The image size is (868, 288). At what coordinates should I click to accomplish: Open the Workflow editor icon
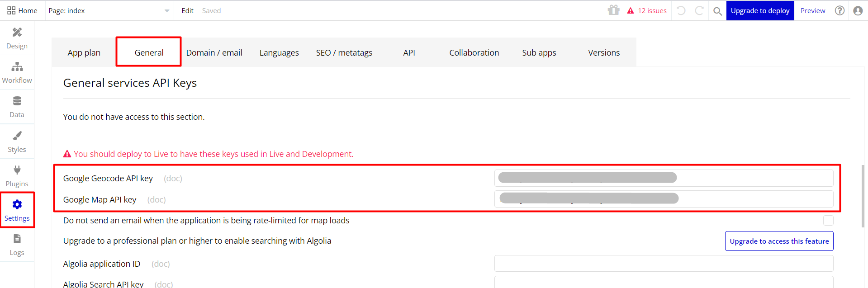click(17, 67)
